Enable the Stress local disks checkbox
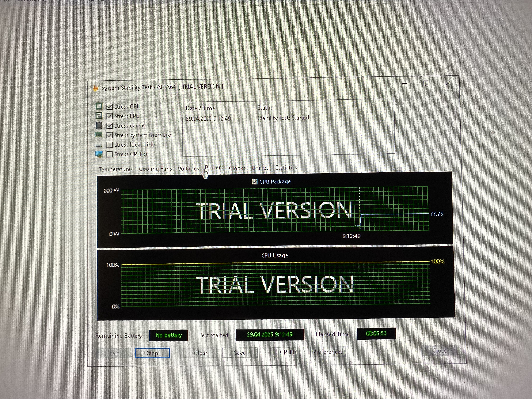The image size is (532, 399). [x=110, y=144]
